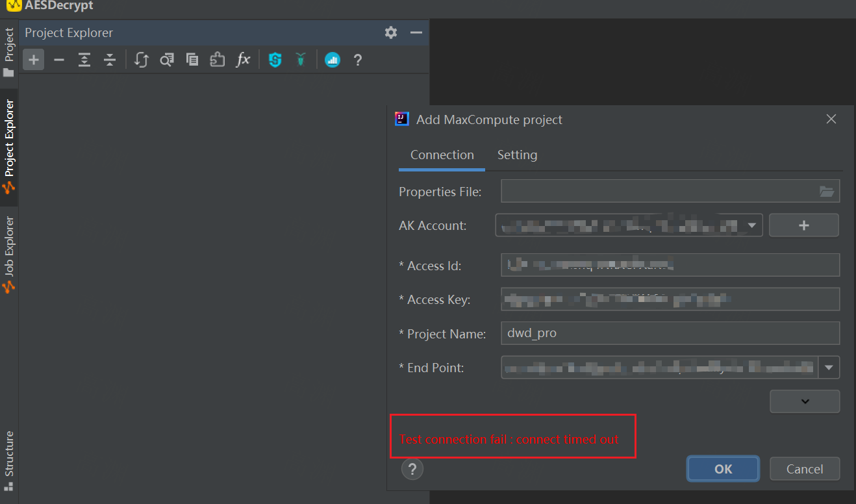This screenshot has height=504, width=856.
Task: Close the Add MaxCompute project dialog
Action: click(x=831, y=119)
